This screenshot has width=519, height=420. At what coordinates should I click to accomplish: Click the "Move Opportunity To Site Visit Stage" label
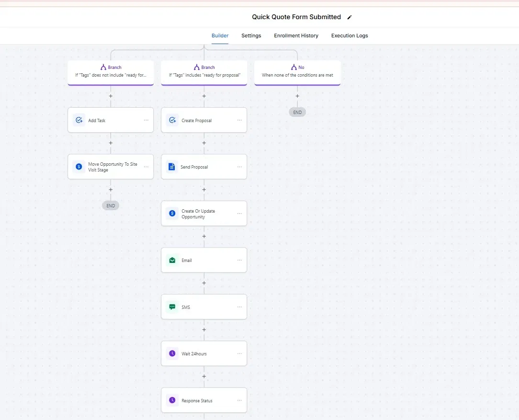(113, 167)
